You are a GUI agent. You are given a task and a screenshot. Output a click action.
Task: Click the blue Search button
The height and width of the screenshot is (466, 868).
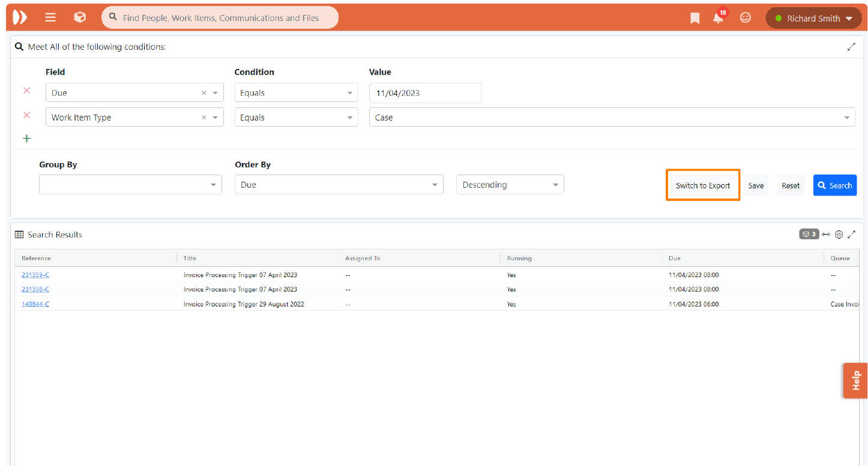[x=834, y=185]
